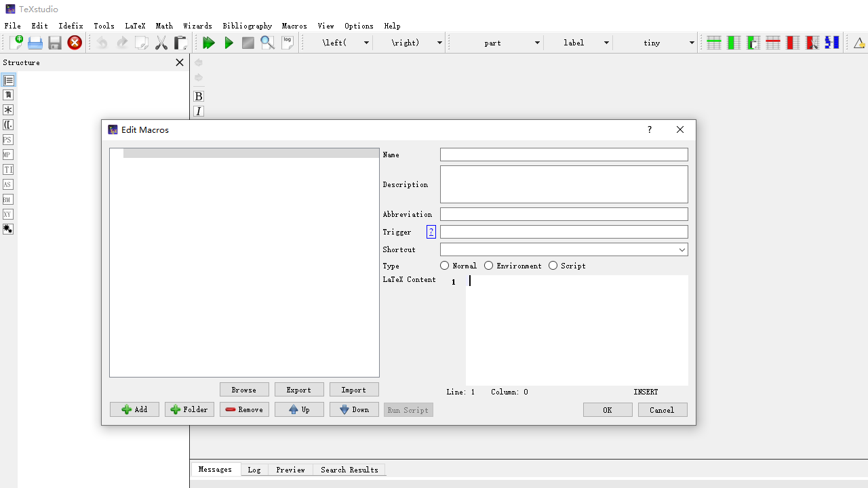Select the Structure panel icon

[8, 80]
